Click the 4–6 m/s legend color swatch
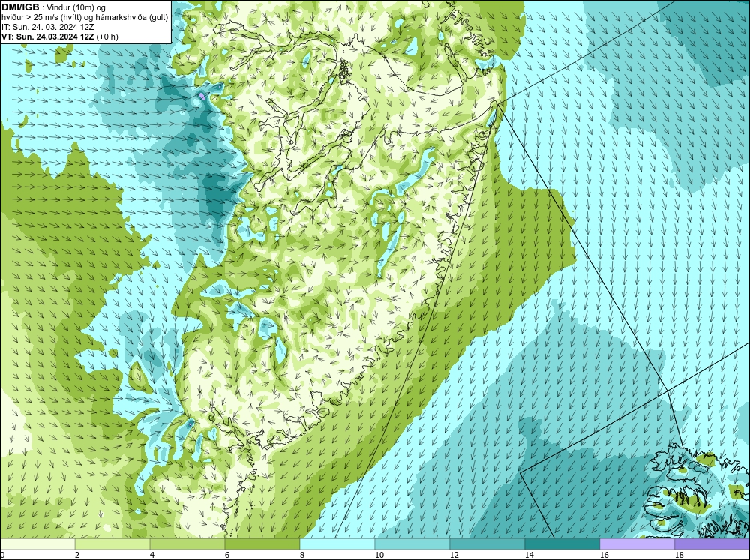Viewport: 750px width, 560px height. (x=187, y=544)
